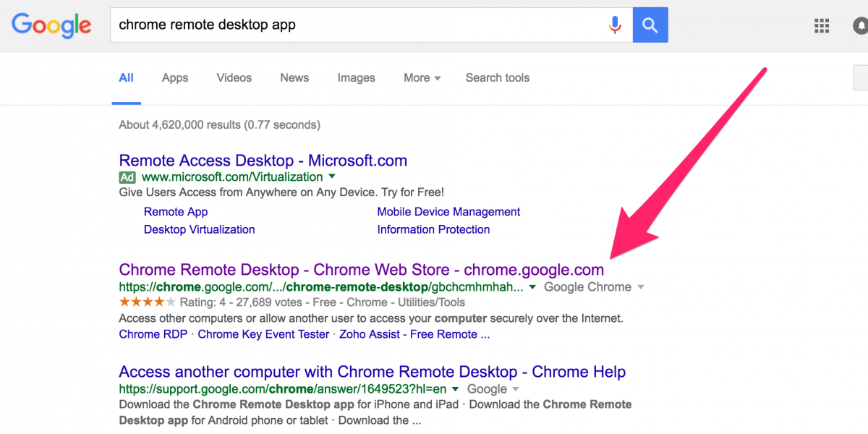The image size is (868, 434).
Task: Click the blue search magnifier button
Action: pyautogui.click(x=650, y=25)
